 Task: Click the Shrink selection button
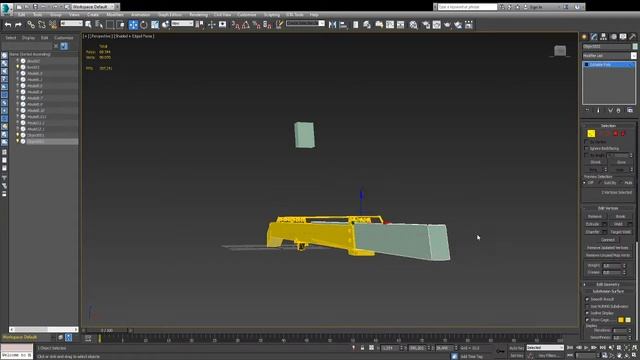pos(596,162)
